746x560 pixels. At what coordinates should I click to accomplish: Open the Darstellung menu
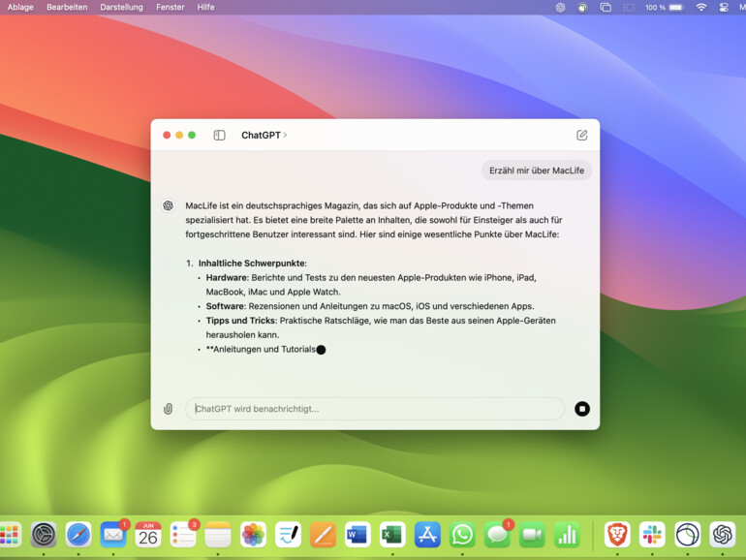click(x=121, y=7)
